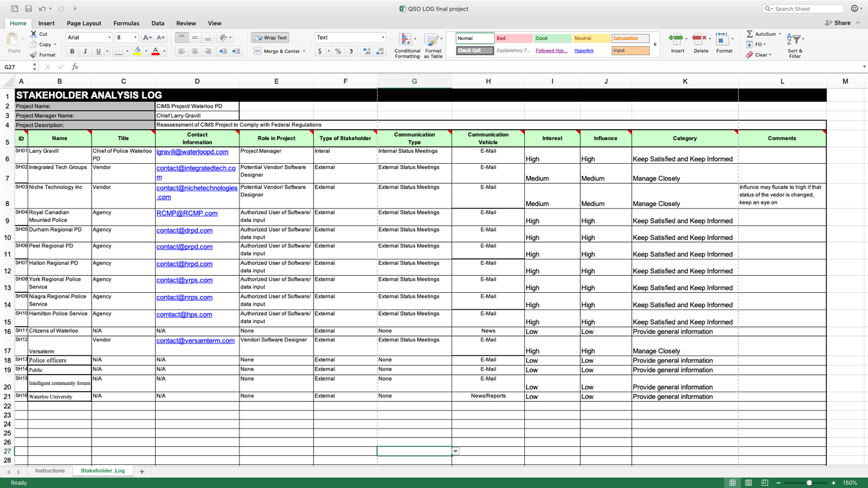Open the Arial font name dropdown
The width and height of the screenshot is (868, 488).
[109, 38]
